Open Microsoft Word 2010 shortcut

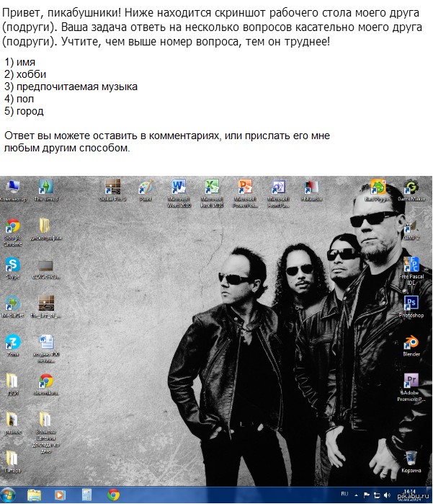pyautogui.click(x=178, y=187)
